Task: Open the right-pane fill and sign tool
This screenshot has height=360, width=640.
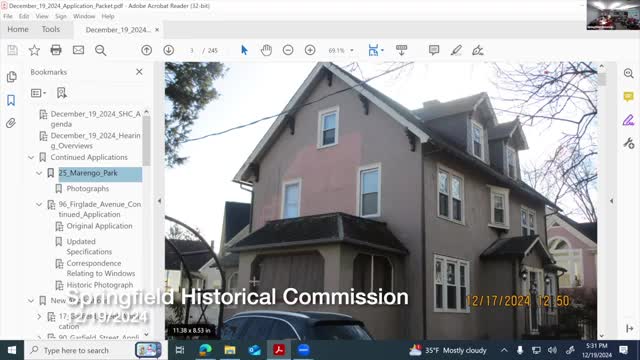Action: pyautogui.click(x=629, y=120)
